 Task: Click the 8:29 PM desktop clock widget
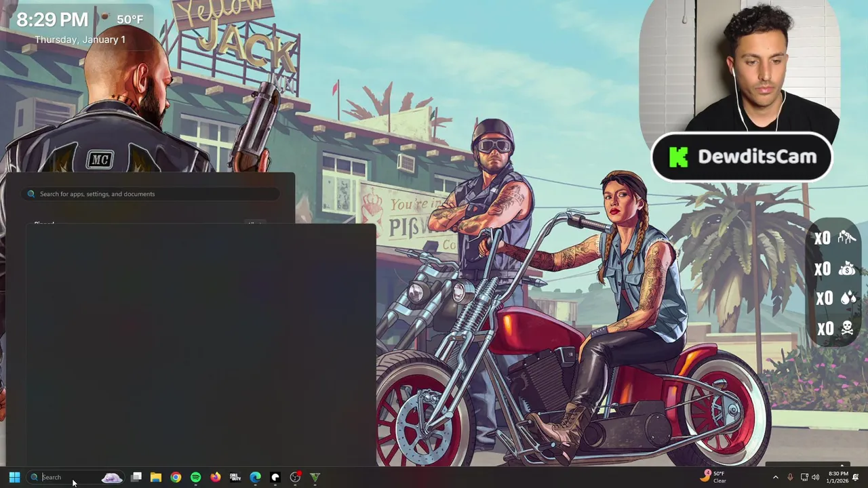pyautogui.click(x=52, y=20)
